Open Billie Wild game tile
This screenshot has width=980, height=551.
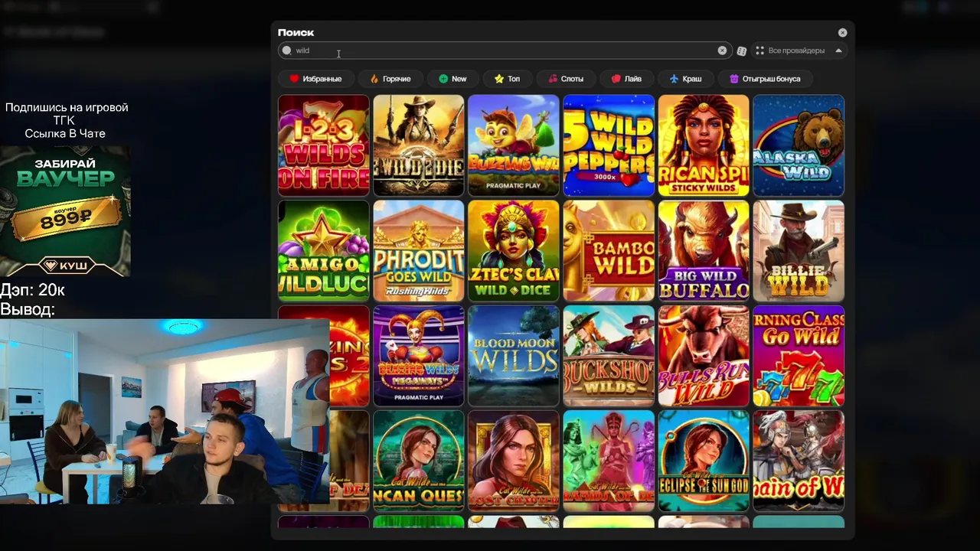tap(799, 251)
